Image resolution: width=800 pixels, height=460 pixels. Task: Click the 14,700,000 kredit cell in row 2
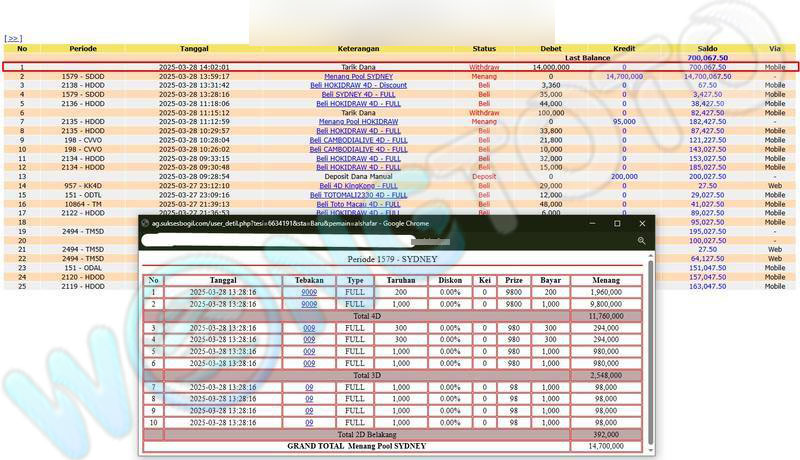click(624, 76)
